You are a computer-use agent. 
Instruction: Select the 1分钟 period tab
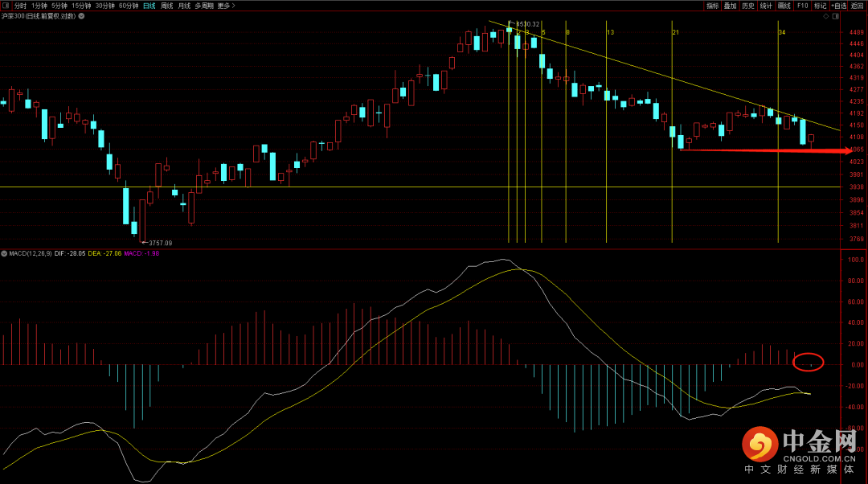pyautogui.click(x=39, y=6)
